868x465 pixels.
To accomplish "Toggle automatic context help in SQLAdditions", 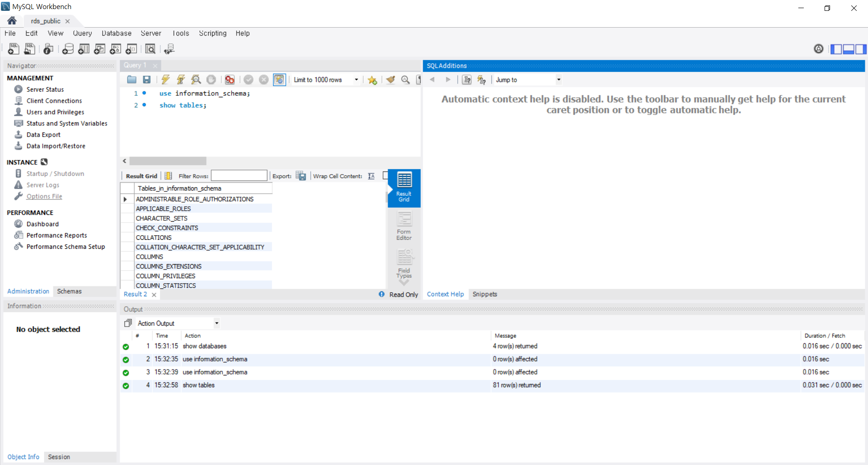I will 482,80.
